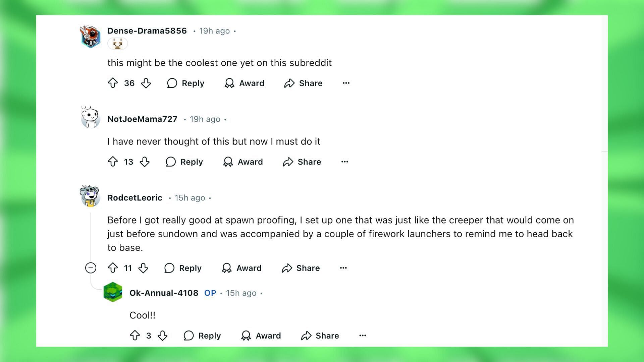Click Share button on NotJoeMama727 comment
The height and width of the screenshot is (362, 644).
(302, 161)
